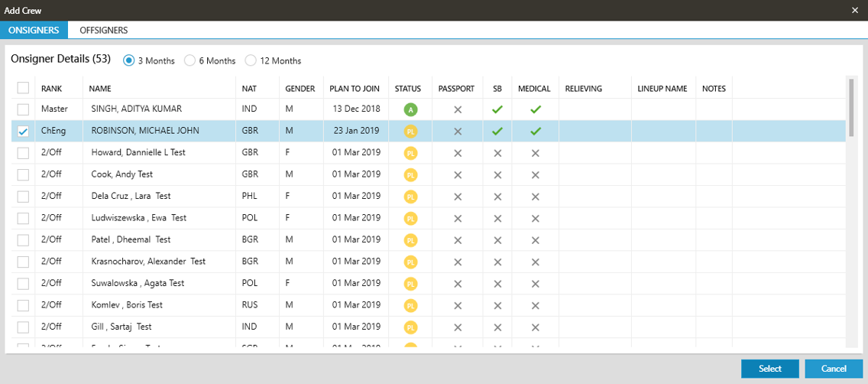Click the SB X icon for Patel, Dheemal

point(497,240)
